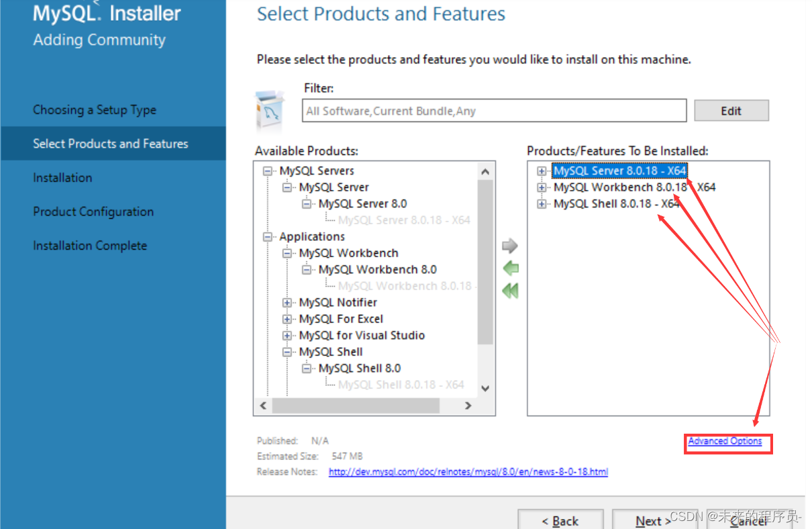
Task: Expand MySQL Shell 8.0.18 - X64 to install
Action: (x=542, y=204)
